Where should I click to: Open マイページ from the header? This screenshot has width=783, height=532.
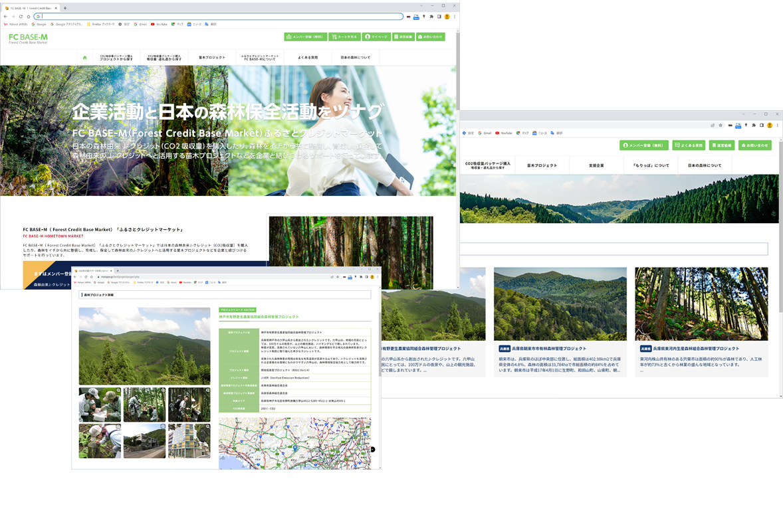(x=376, y=37)
